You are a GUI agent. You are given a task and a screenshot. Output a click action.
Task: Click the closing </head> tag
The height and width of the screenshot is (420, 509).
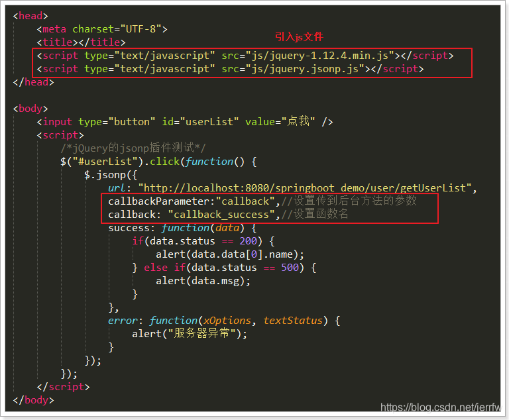pos(33,82)
